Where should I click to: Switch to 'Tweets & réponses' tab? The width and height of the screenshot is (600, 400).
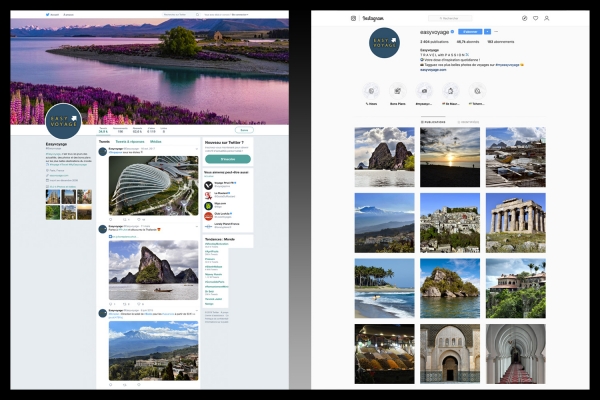pos(130,142)
